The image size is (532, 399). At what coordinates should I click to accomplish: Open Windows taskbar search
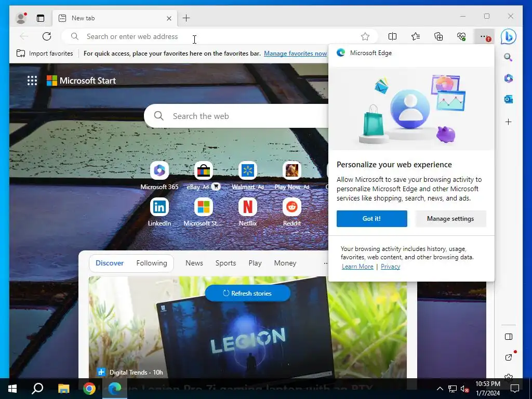click(37, 389)
